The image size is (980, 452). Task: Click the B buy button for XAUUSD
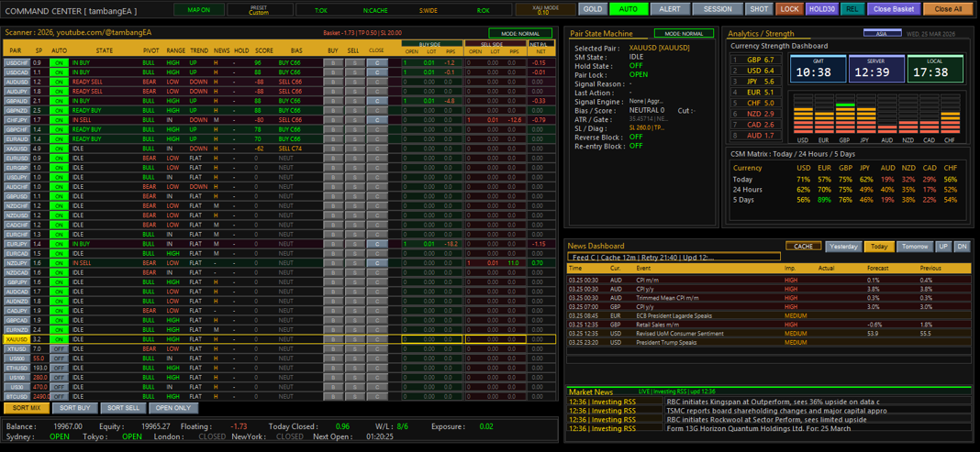click(333, 339)
